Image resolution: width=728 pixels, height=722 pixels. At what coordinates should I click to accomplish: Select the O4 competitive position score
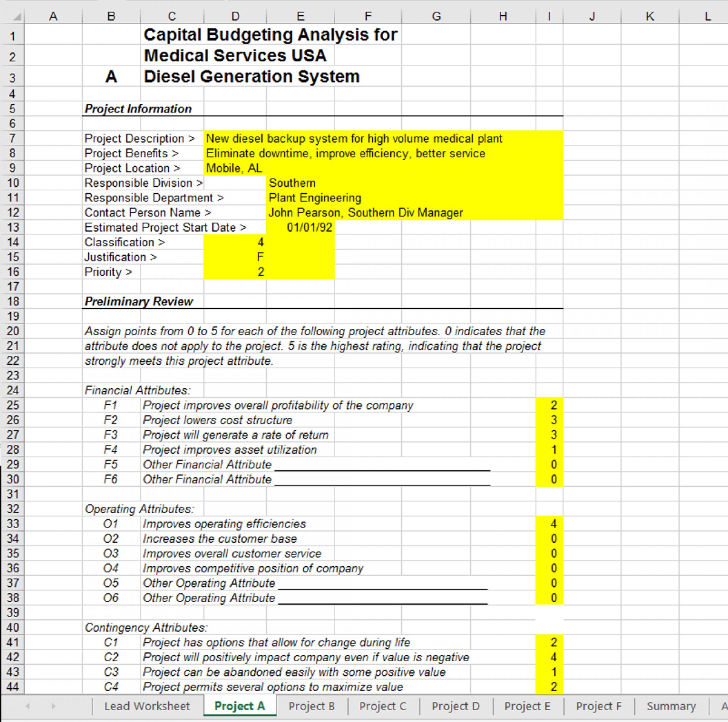549,568
